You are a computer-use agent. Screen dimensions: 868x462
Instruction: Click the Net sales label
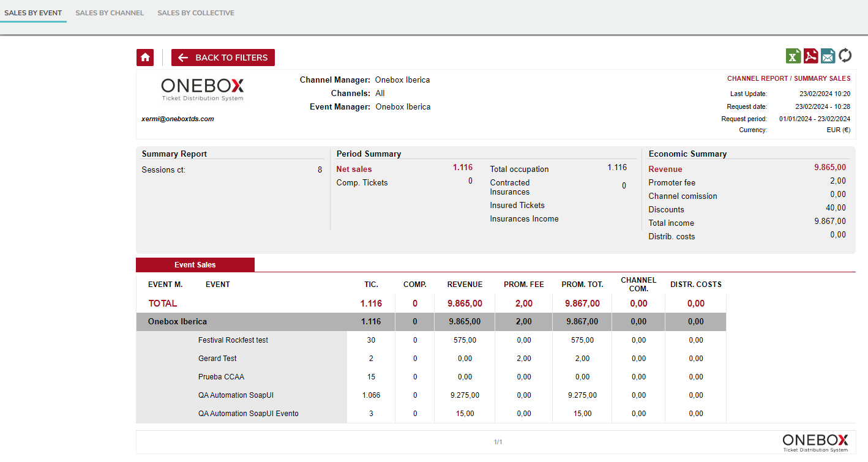[x=354, y=170]
